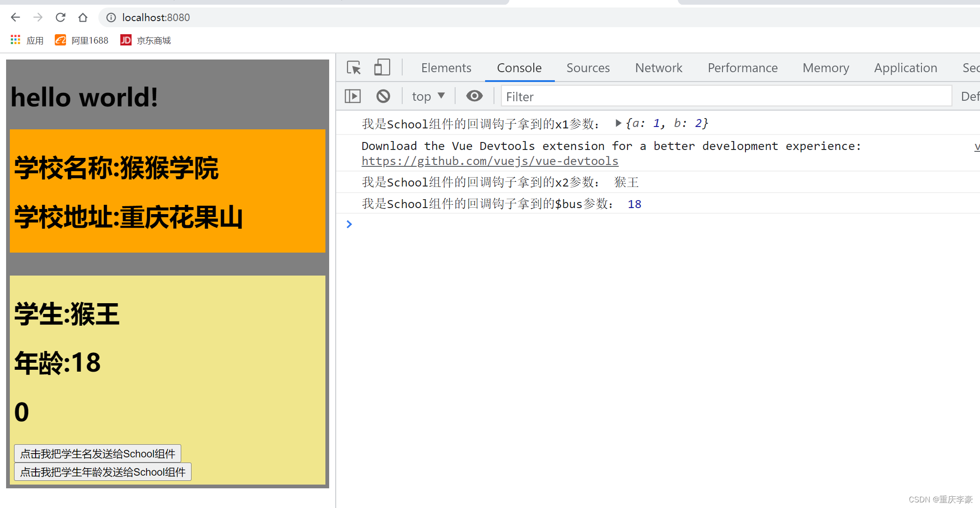Activate the inspect element picker
Screen dimensions: 980x508
[354, 68]
